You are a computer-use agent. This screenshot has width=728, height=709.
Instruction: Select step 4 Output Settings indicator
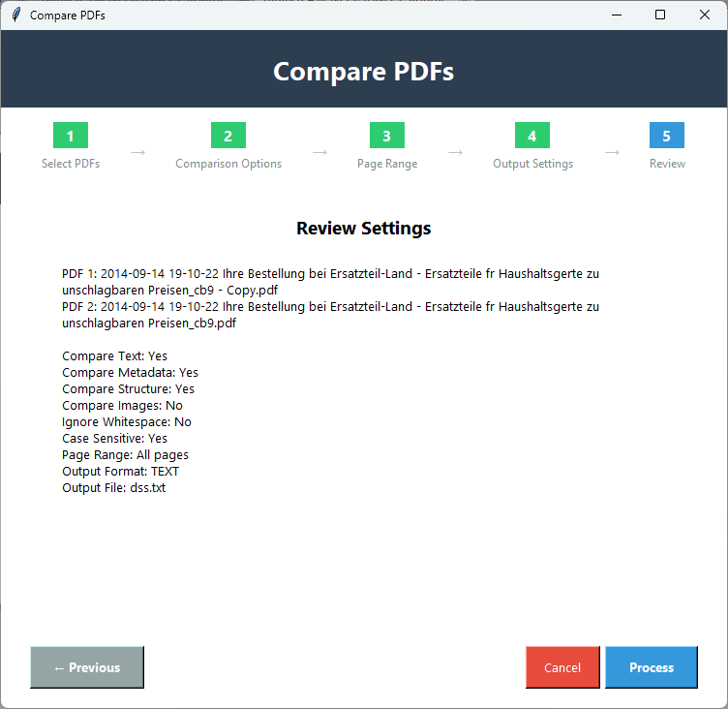tap(532, 136)
